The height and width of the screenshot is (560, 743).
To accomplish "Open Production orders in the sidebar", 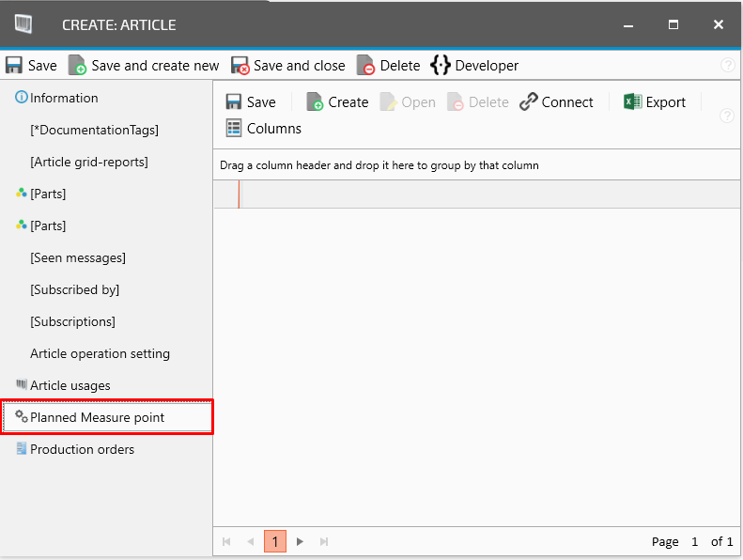I will click(82, 449).
